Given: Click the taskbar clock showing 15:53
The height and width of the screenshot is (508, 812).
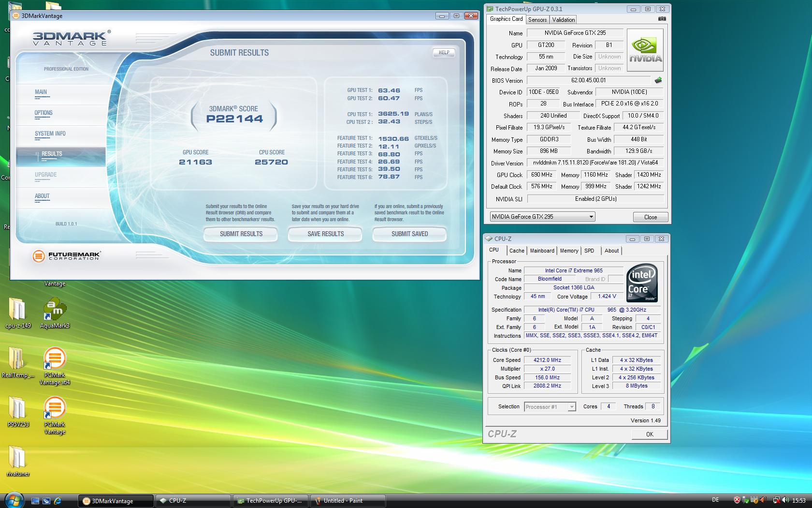Looking at the screenshot, I should 798,501.
